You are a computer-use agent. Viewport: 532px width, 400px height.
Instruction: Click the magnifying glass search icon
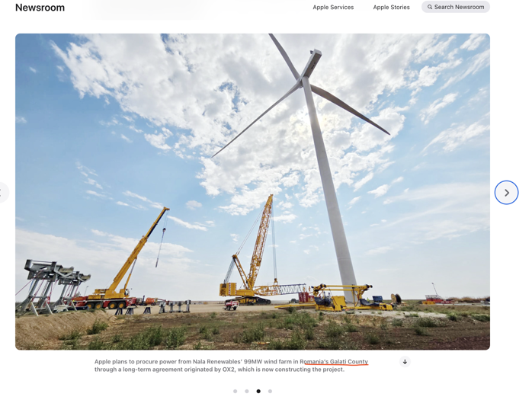[x=430, y=8]
